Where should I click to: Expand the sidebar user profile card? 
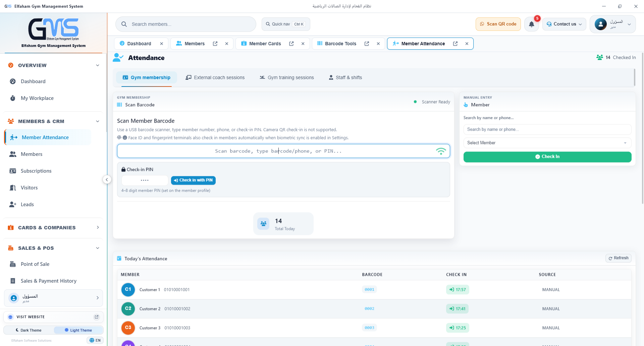pyautogui.click(x=53, y=298)
